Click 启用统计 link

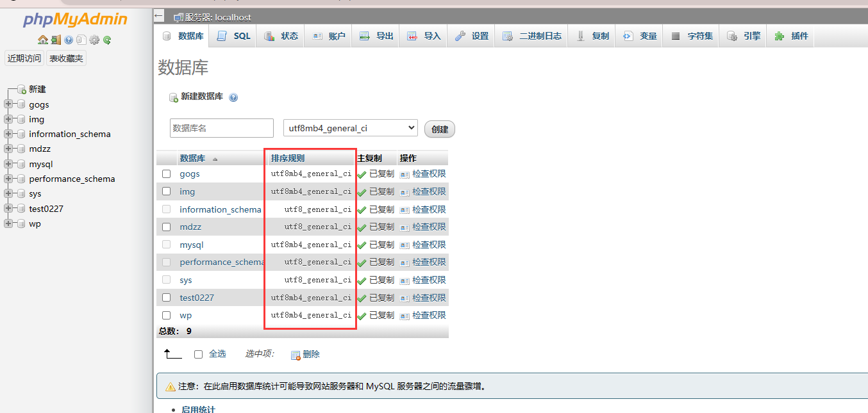pyautogui.click(x=198, y=409)
